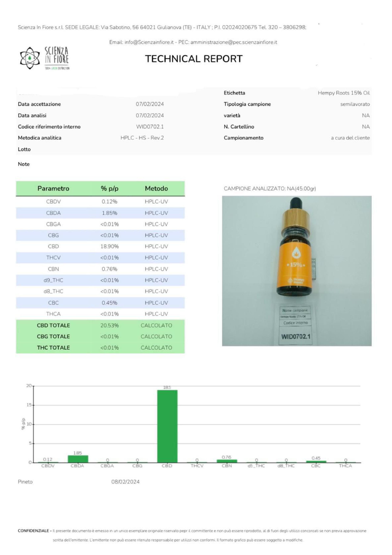Click the TECHNICAL REPORT heading
The height and width of the screenshot is (555, 392).
(x=194, y=59)
